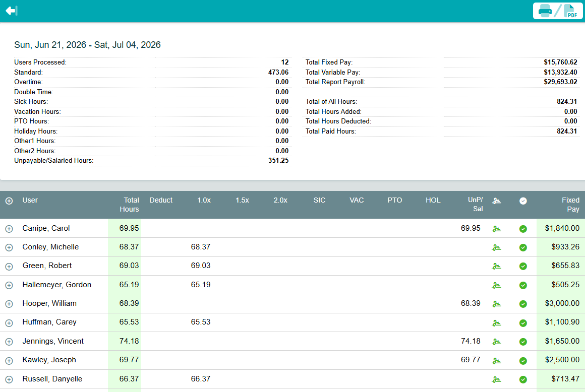Open the print / PDF export button

[558, 11]
